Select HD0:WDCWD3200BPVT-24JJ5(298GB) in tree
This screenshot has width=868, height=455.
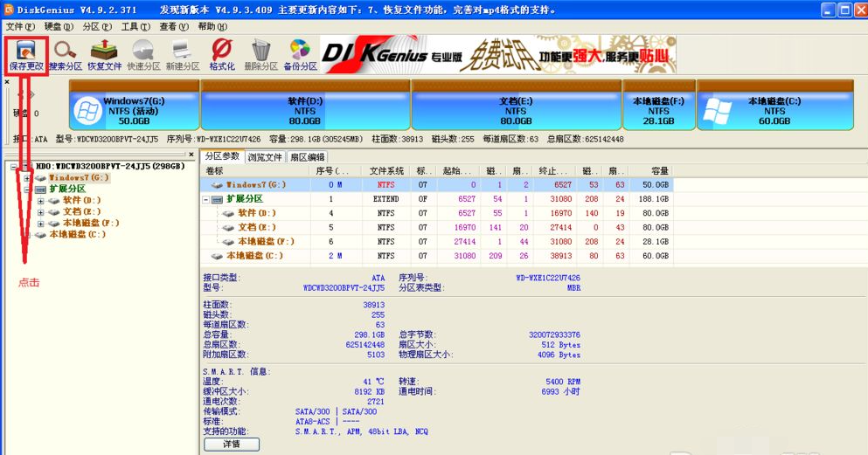(110, 166)
